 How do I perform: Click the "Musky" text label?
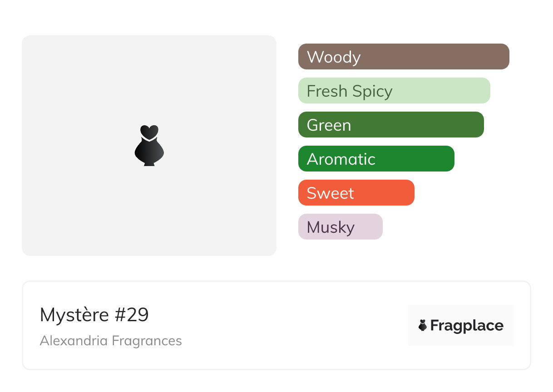pyautogui.click(x=331, y=227)
